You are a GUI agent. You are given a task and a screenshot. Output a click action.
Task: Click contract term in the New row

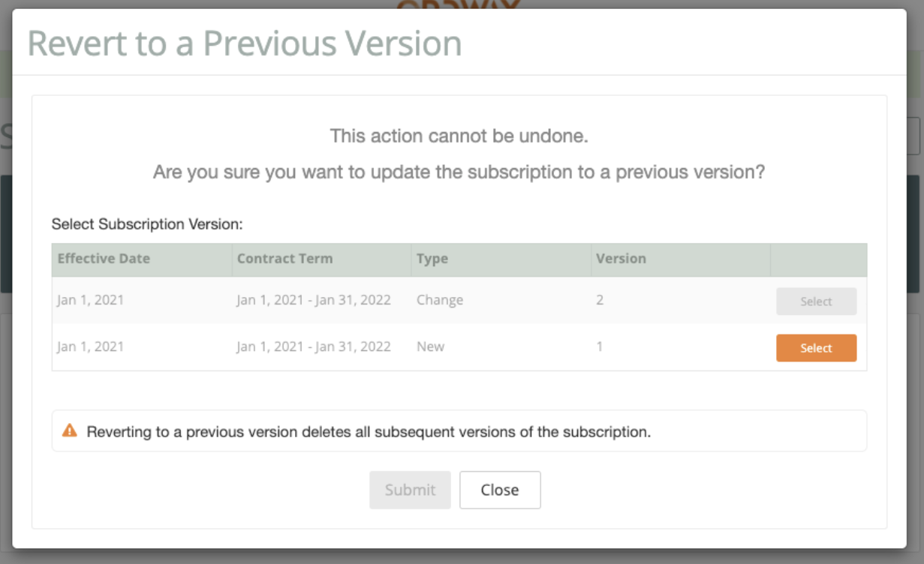[314, 346]
